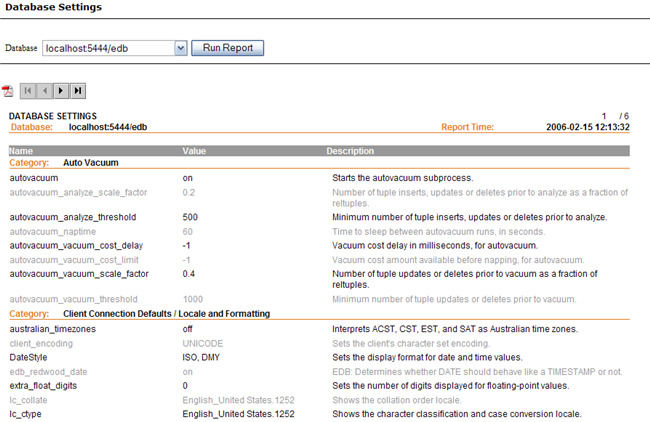Click the Name column header
This screenshot has height=422, width=650.
point(21,151)
